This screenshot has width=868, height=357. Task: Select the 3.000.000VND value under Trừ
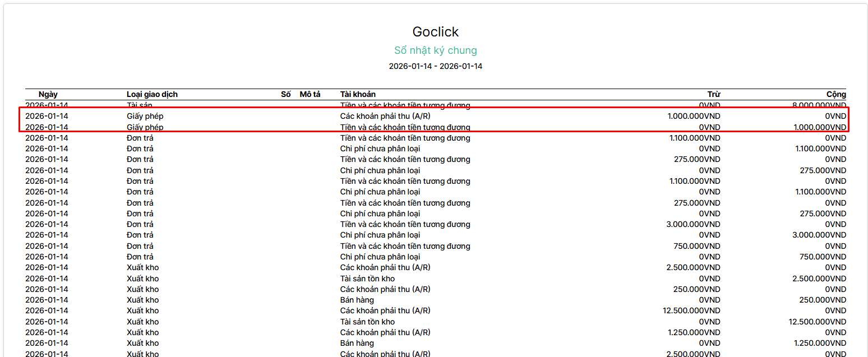point(692,224)
